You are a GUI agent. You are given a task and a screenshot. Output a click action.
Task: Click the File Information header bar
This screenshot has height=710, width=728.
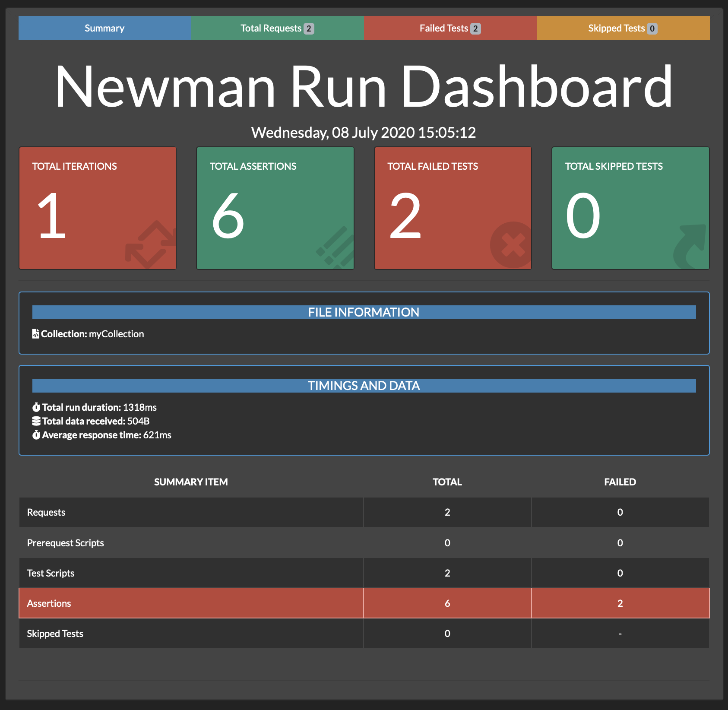pyautogui.click(x=364, y=312)
